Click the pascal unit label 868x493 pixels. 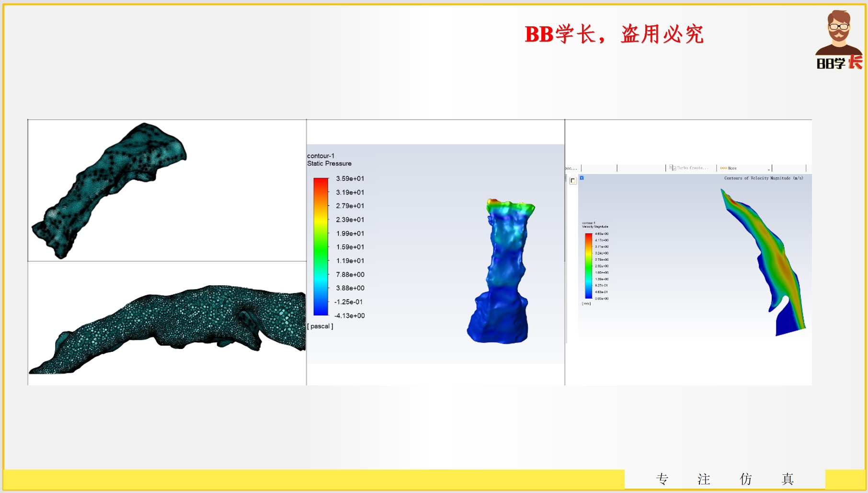(x=320, y=326)
